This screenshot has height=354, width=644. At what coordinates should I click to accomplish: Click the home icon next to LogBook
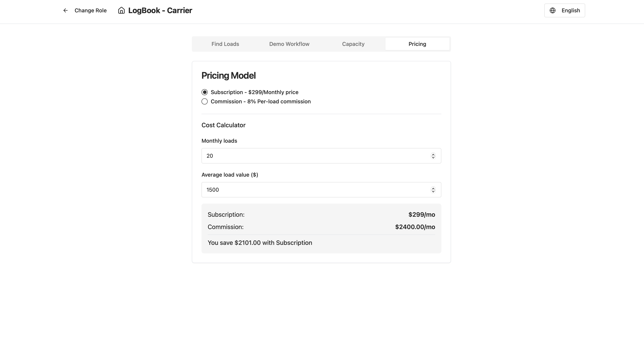[121, 10]
